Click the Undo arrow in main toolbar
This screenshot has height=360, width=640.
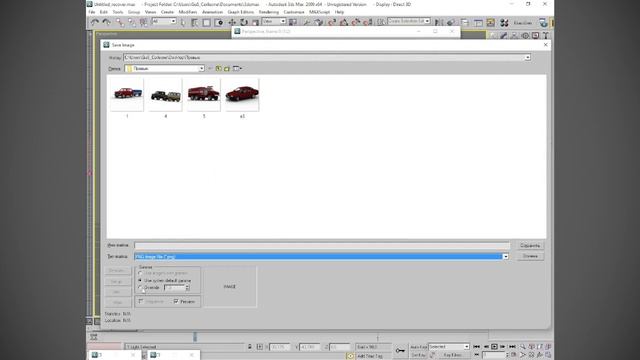[94, 22]
